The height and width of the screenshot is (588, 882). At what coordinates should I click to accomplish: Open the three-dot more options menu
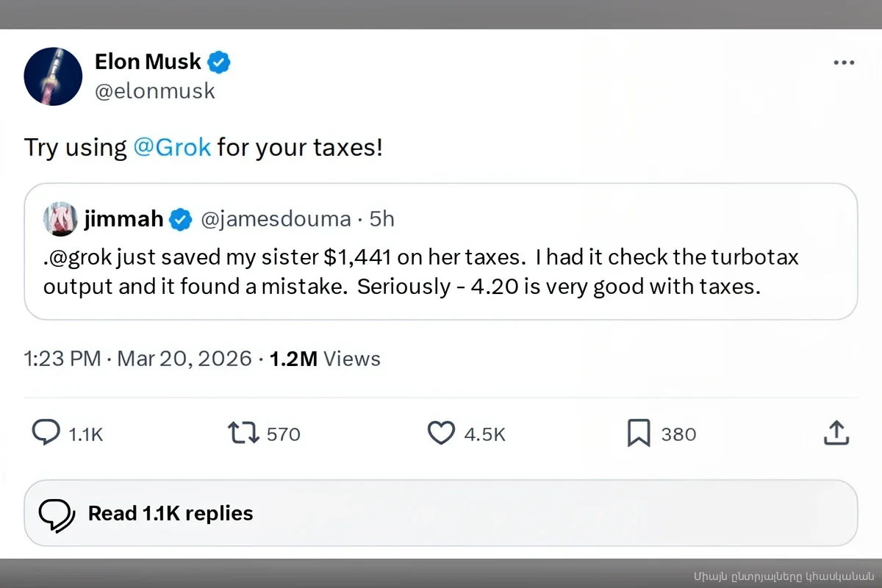coord(844,63)
